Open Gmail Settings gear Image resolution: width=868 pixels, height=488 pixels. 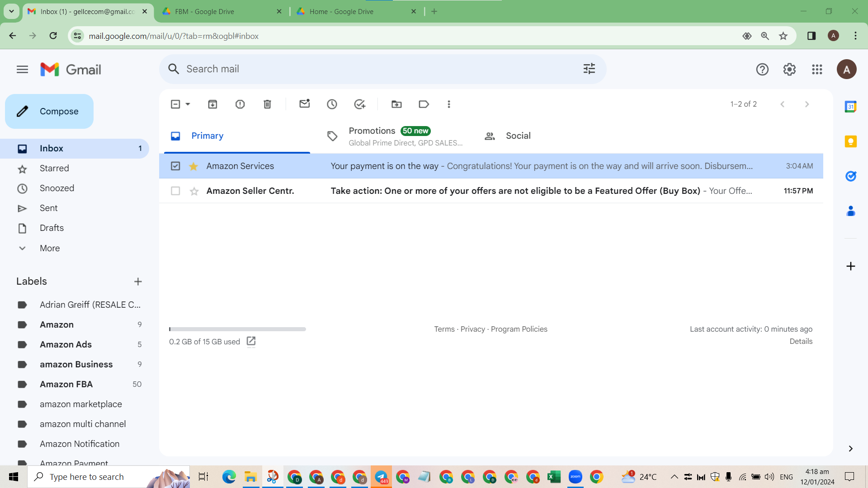789,70
